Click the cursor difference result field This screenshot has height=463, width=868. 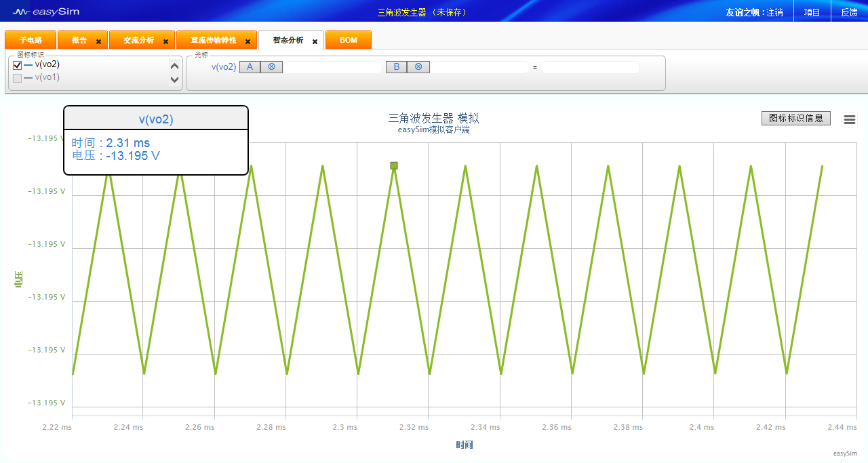(x=590, y=68)
